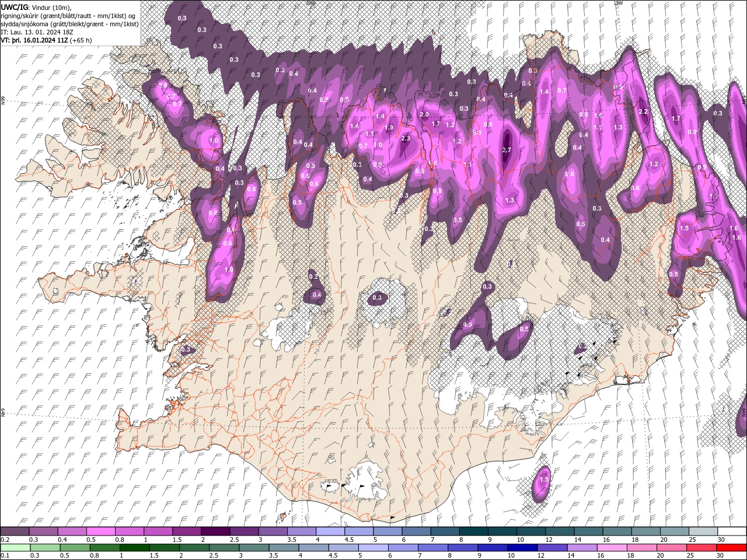Pick the rain scale swatch between 0.3 and 0.5
Viewport: 747px width, 560px height.
(46, 548)
